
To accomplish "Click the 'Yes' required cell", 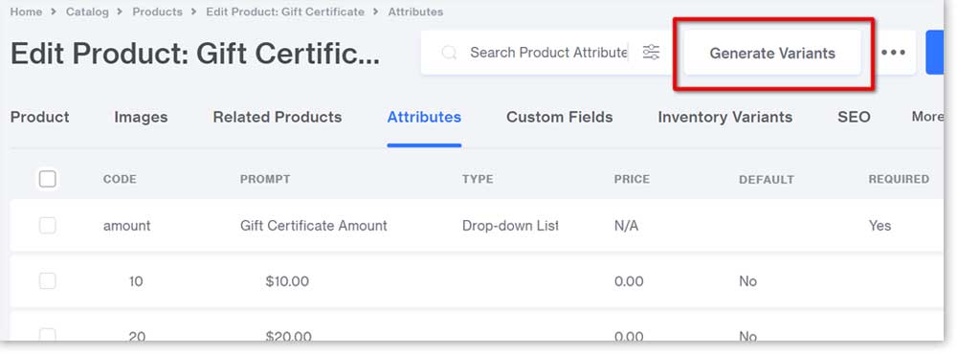I will [x=880, y=226].
